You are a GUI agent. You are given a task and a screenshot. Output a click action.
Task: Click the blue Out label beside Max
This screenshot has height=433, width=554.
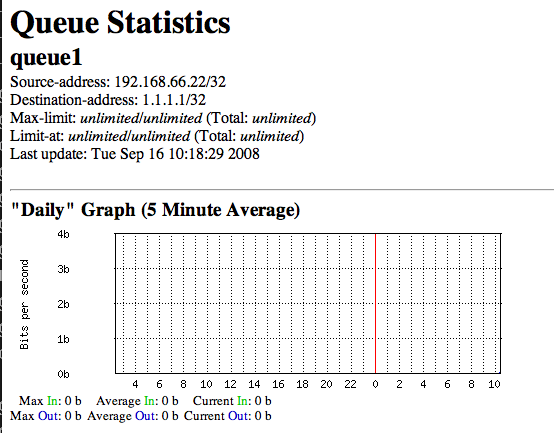(48, 416)
